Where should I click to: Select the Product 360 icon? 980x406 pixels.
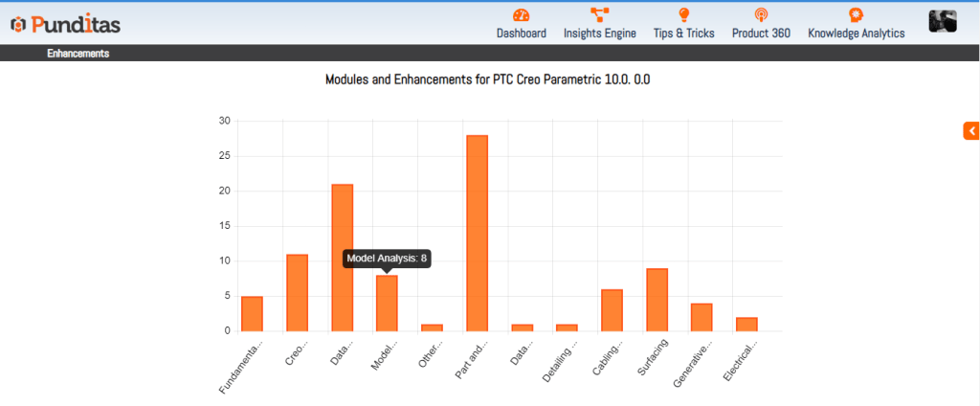click(761, 14)
